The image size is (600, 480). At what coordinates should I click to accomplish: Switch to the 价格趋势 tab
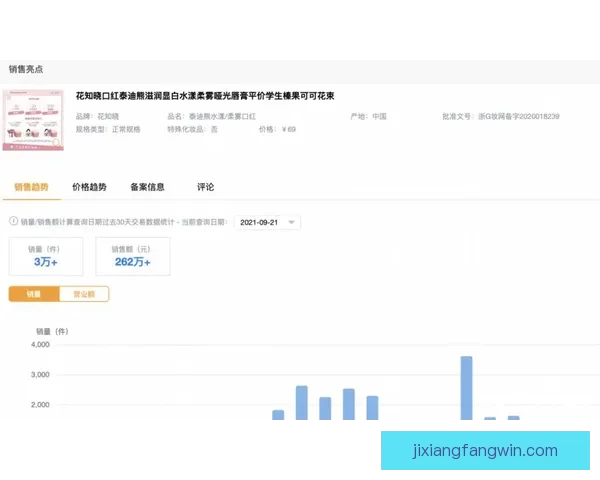pyautogui.click(x=90, y=187)
